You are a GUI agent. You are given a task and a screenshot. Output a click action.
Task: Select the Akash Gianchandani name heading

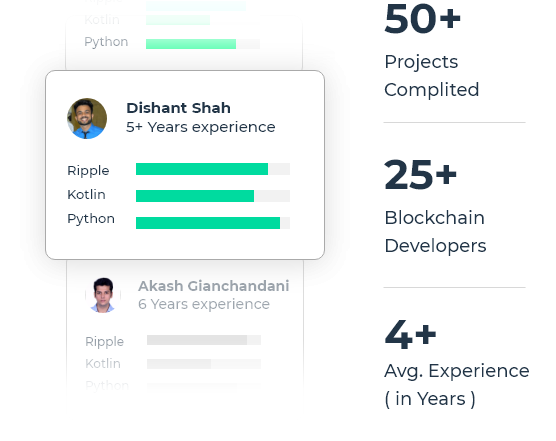(x=213, y=286)
